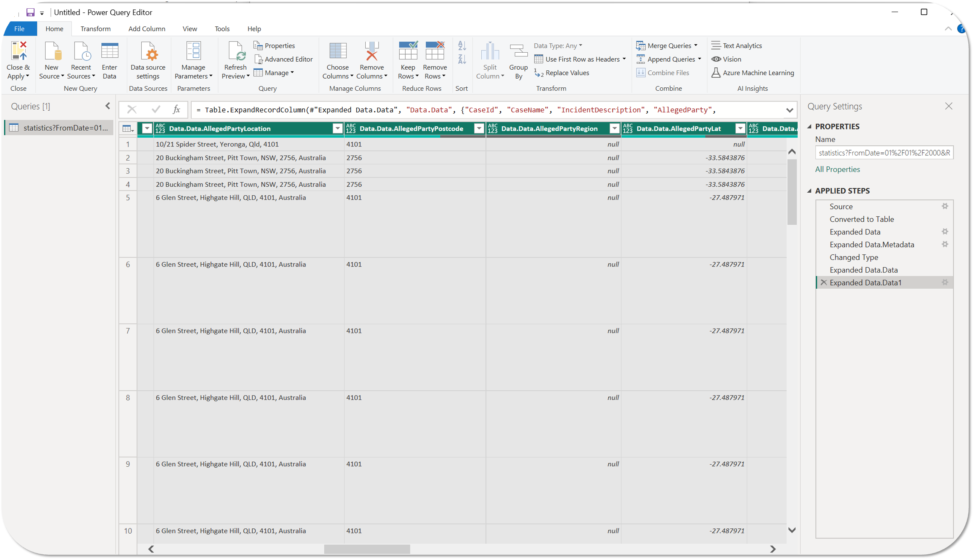Sort ascending with A-Z icon
Screen dimensions: 974x560
click(x=462, y=46)
